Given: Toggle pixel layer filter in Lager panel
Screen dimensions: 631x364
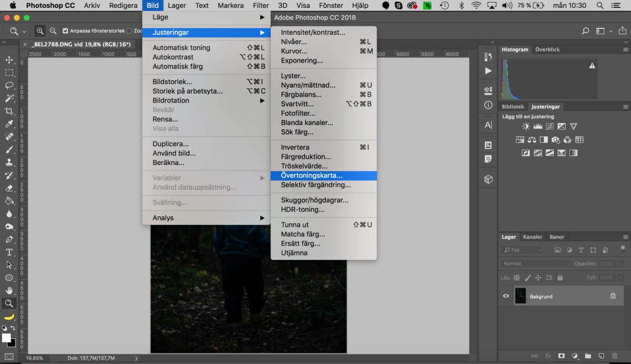Looking at the screenshot, I should click(557, 250).
